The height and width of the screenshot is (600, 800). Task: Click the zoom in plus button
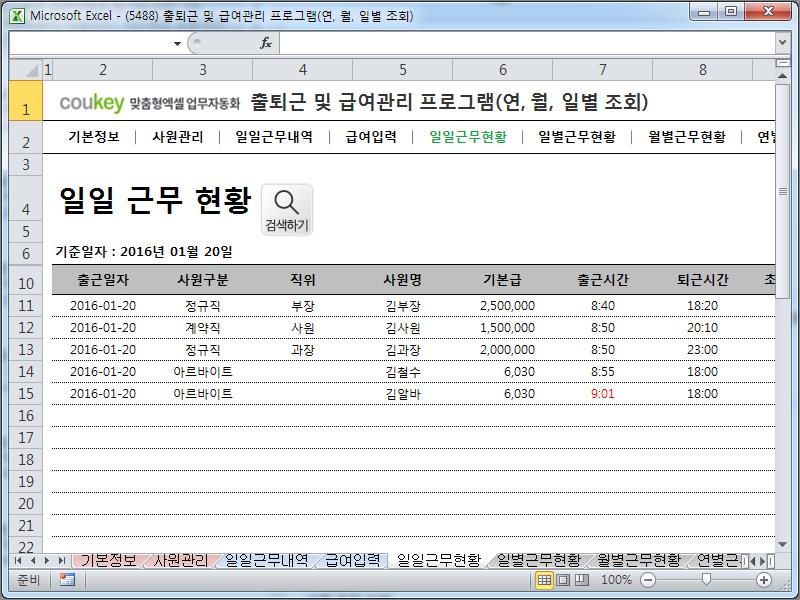click(764, 580)
